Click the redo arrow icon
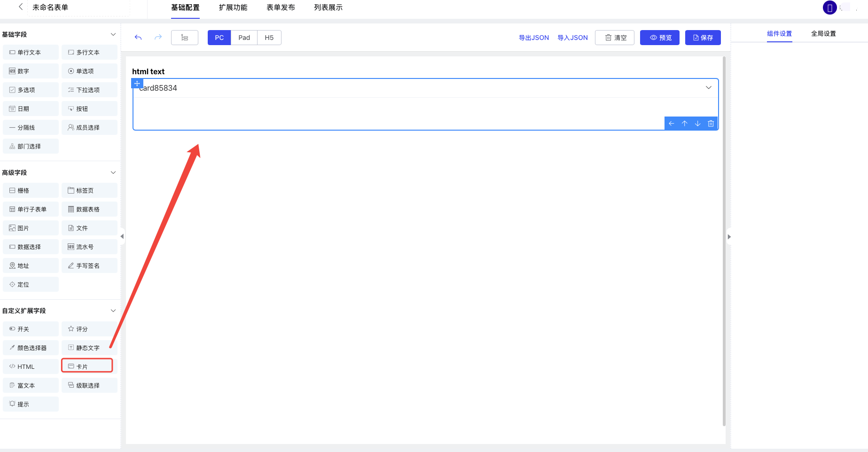The width and height of the screenshot is (868, 452). [158, 38]
